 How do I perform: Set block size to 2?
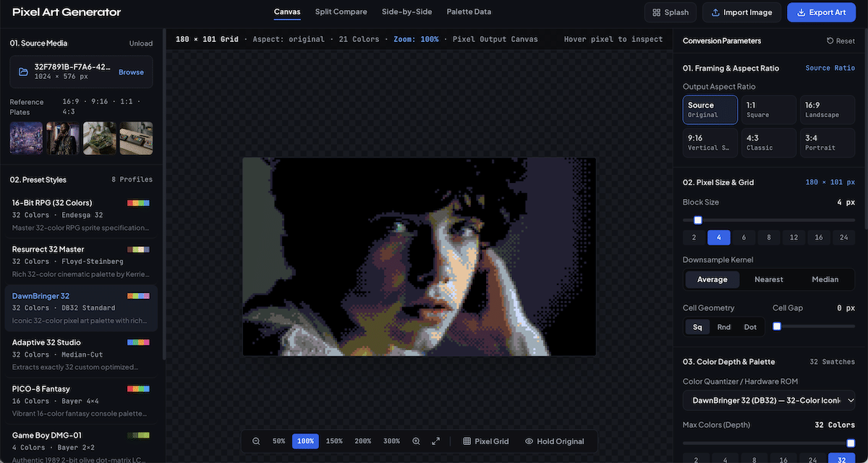694,237
